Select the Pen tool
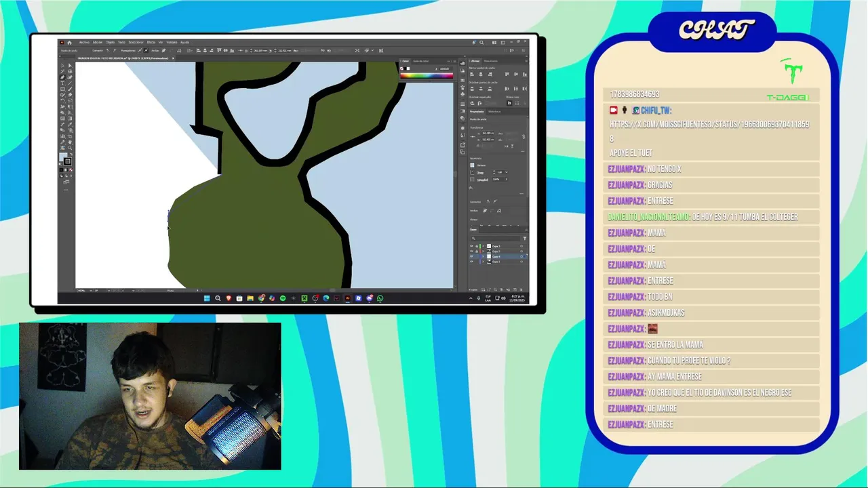The width and height of the screenshot is (868, 488). 62,77
